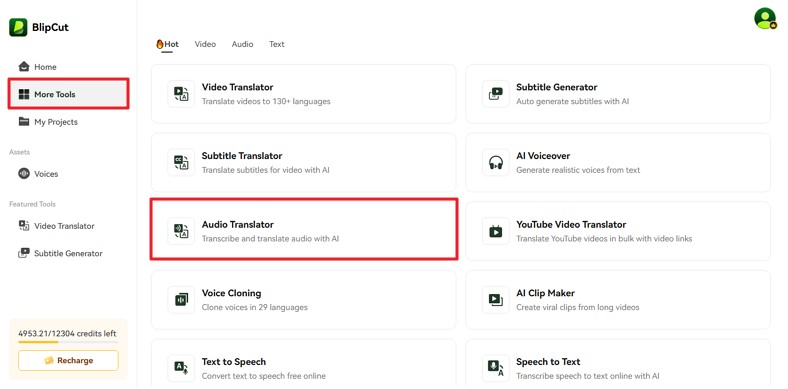The height and width of the screenshot is (389, 788).
Task: Click 'Clone voices in 29 languages' text
Action: point(254,307)
